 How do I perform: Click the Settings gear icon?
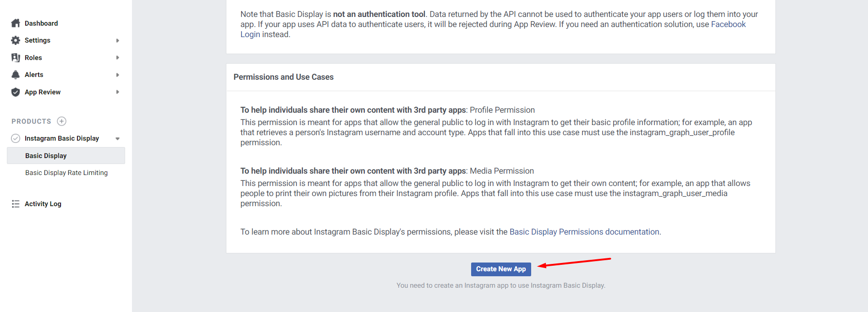(x=16, y=40)
